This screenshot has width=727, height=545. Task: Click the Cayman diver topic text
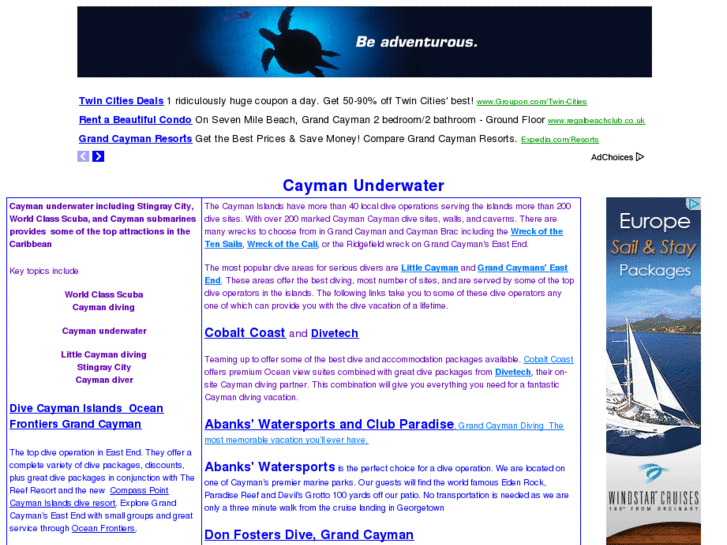(x=104, y=380)
